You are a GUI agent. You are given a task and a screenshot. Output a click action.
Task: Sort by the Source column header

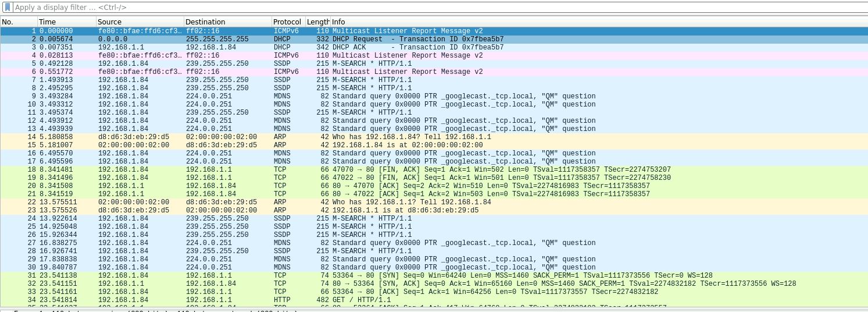pyautogui.click(x=140, y=22)
